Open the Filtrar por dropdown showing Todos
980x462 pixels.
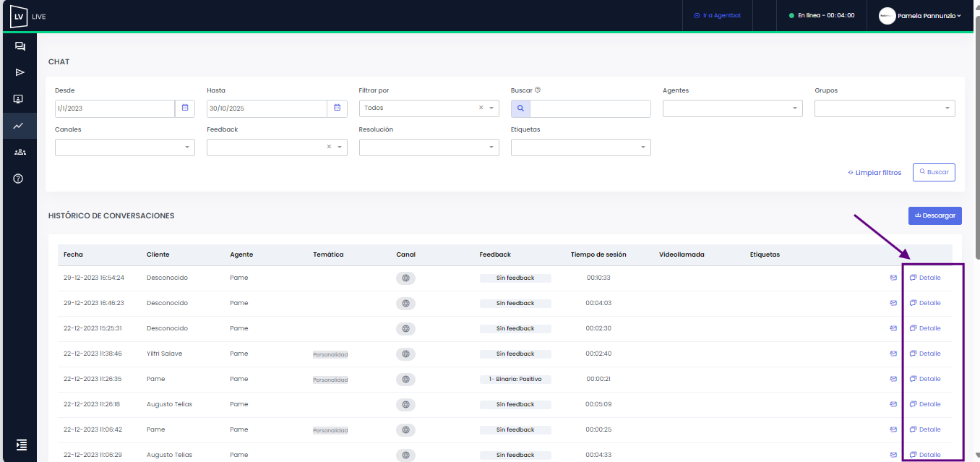coord(429,108)
